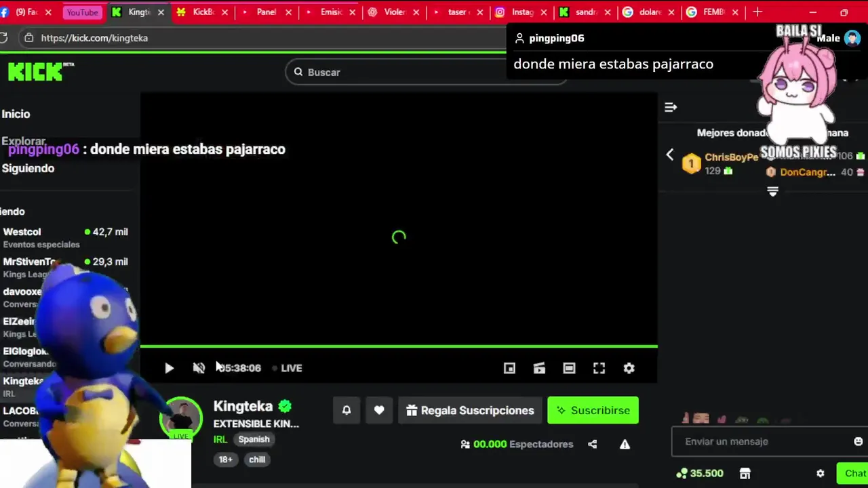868x488 pixels.
Task: Go to previous donor leaderboard page
Action: click(x=670, y=155)
